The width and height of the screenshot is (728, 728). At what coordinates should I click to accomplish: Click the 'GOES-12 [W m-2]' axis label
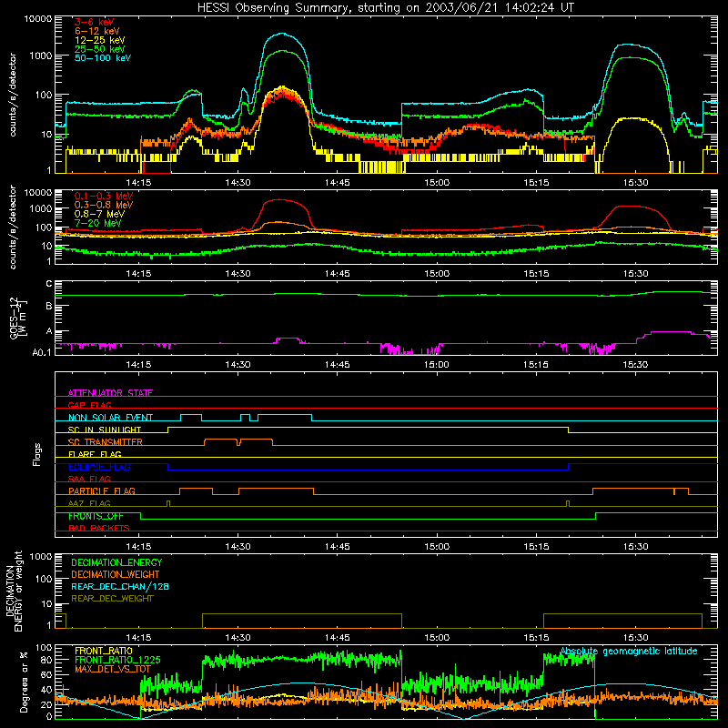pos(18,318)
